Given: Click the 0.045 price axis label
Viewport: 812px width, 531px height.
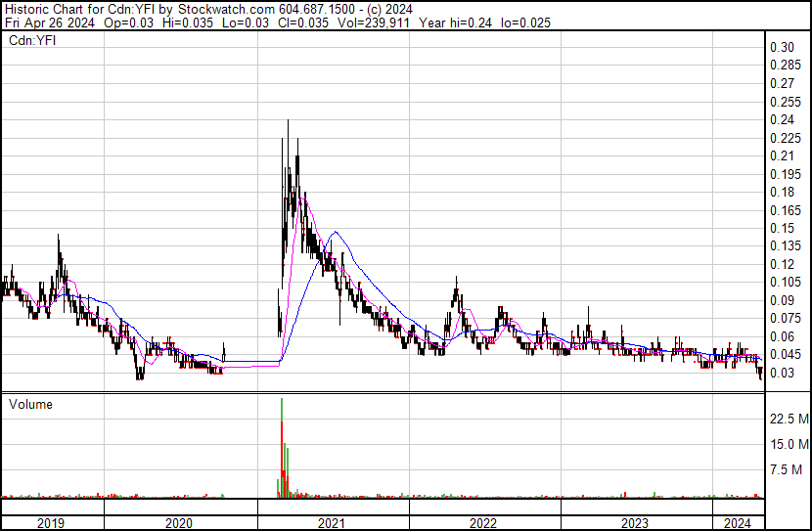Looking at the screenshot, I should click(785, 355).
